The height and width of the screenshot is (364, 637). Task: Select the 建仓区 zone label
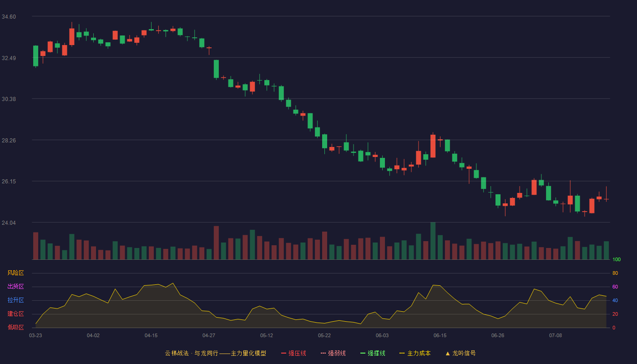click(15, 314)
